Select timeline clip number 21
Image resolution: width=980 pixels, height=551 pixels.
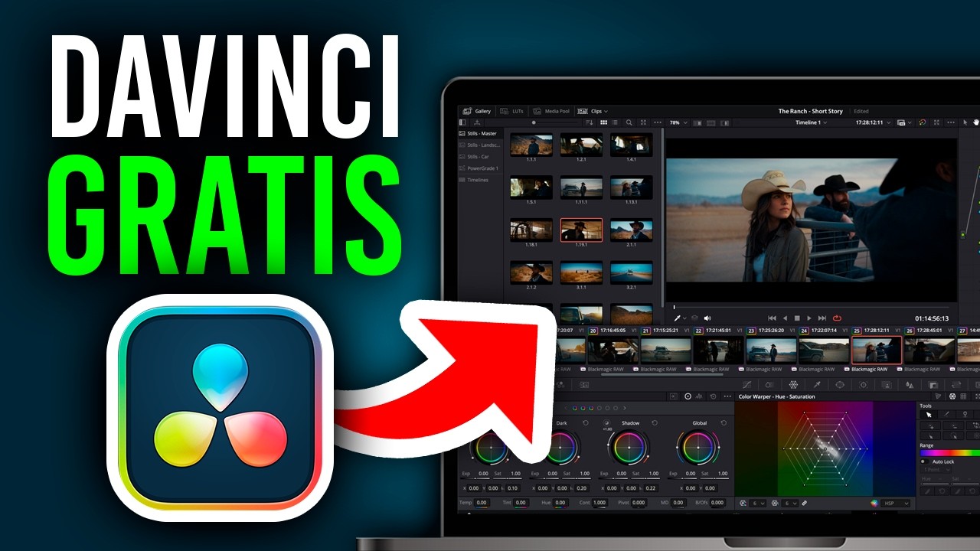(665, 350)
